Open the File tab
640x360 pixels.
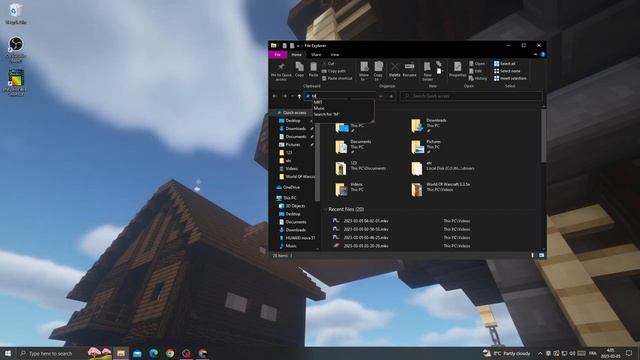click(278, 54)
